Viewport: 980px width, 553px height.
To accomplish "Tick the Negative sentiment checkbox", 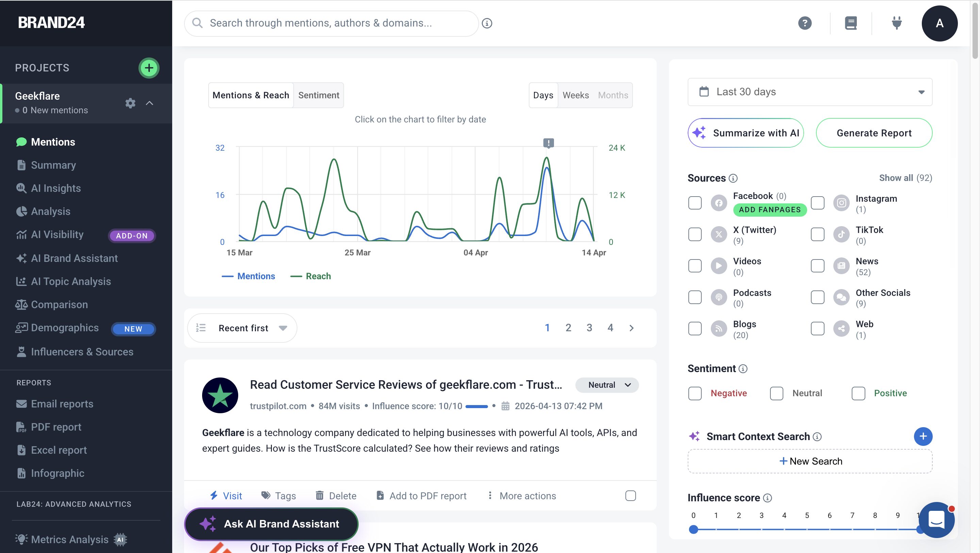I will [x=695, y=393].
